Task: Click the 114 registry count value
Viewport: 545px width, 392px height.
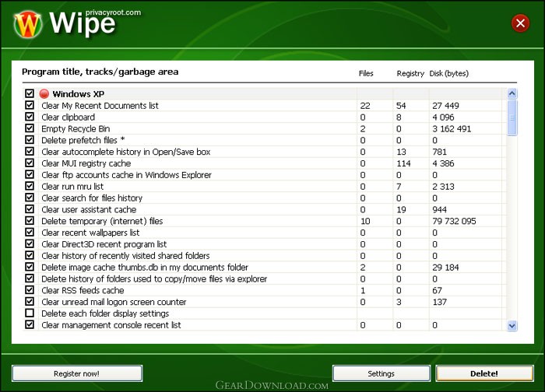Action: tap(403, 163)
